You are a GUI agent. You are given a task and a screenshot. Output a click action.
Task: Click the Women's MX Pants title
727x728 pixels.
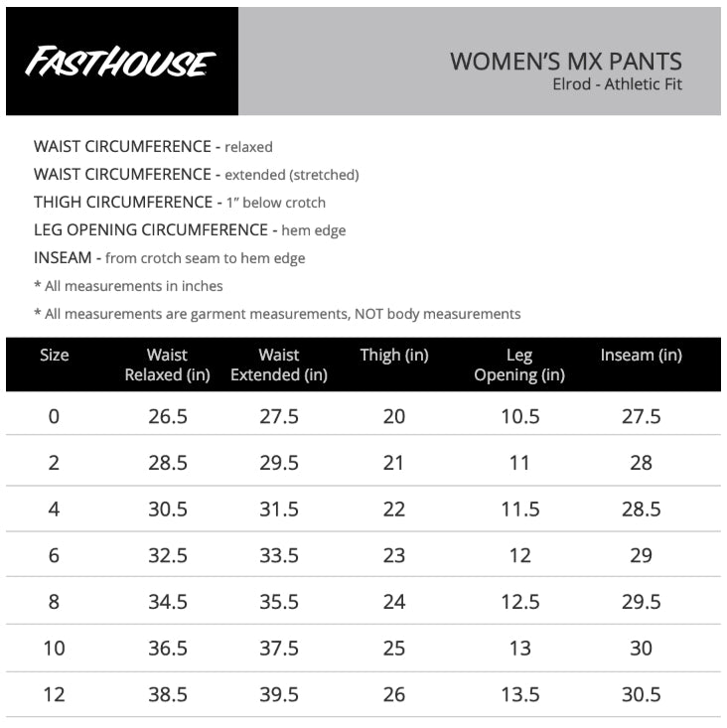[565, 61]
